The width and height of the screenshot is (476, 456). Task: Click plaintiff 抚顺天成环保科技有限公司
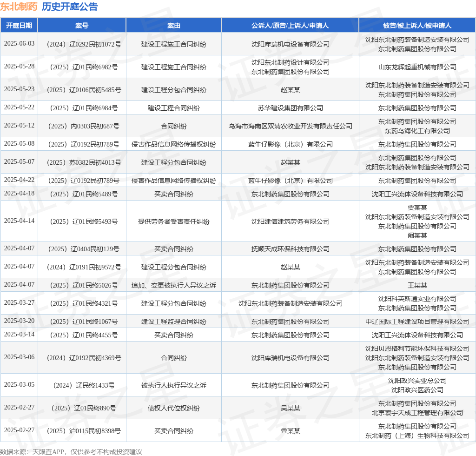(x=290, y=249)
